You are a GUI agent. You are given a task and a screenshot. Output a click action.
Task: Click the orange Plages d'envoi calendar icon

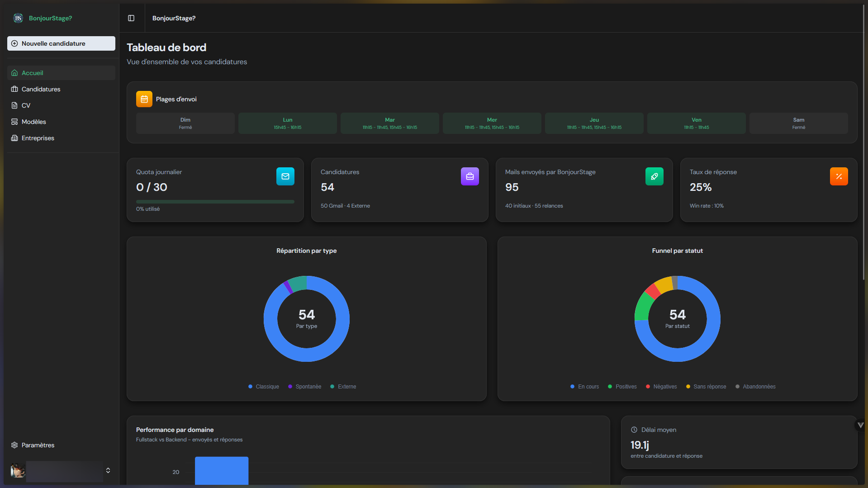pos(144,99)
